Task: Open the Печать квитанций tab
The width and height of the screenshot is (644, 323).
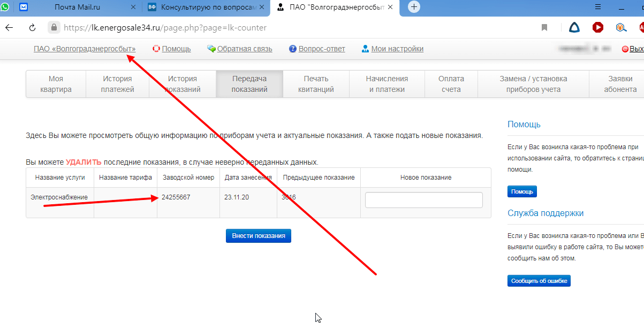Action: [x=316, y=84]
